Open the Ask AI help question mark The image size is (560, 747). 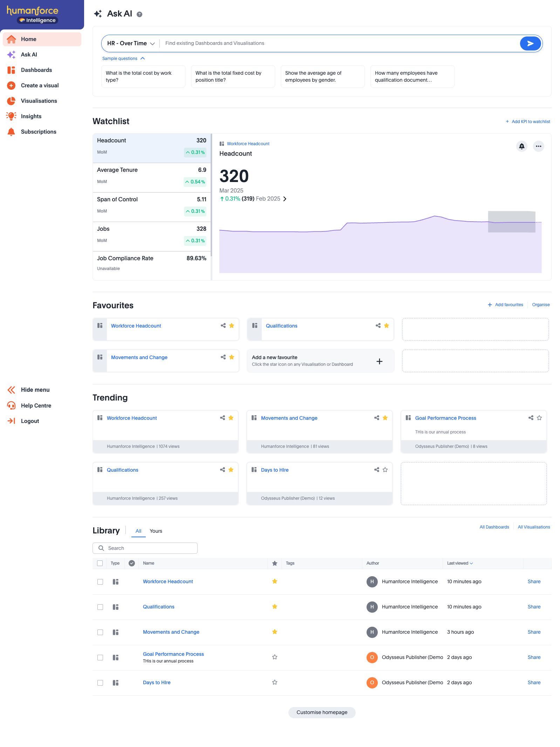[x=139, y=14]
